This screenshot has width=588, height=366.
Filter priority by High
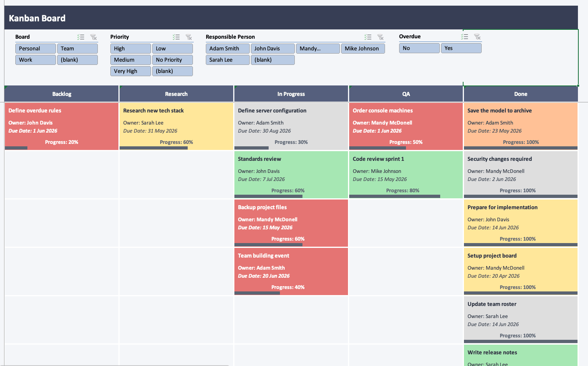pos(130,48)
